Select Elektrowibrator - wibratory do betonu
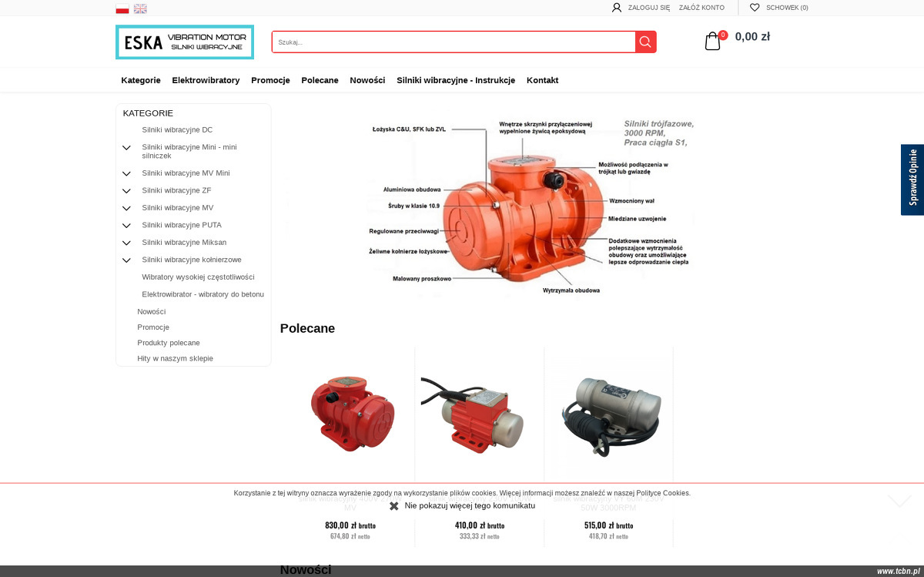Screen dimensions: 924x577 [203, 294]
